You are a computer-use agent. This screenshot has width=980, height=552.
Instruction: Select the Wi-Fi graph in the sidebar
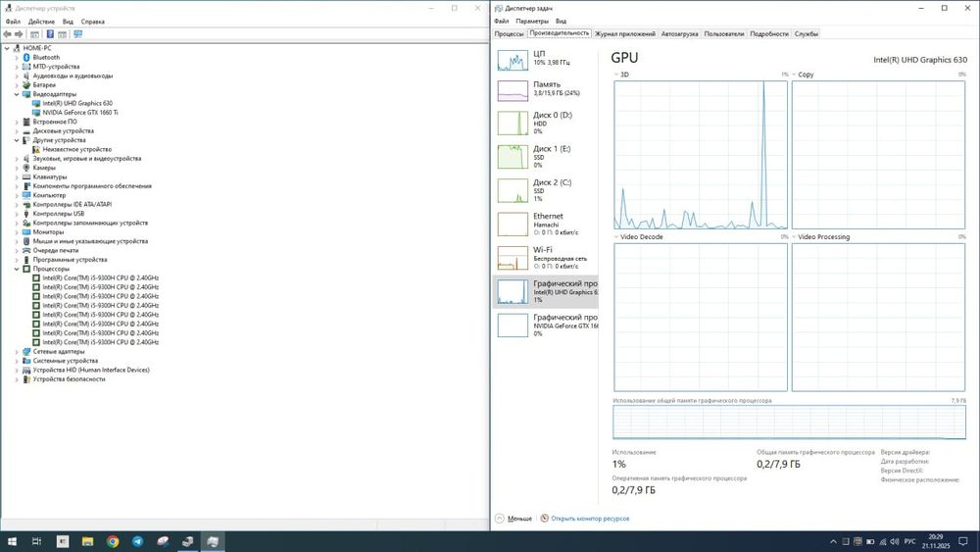point(545,258)
